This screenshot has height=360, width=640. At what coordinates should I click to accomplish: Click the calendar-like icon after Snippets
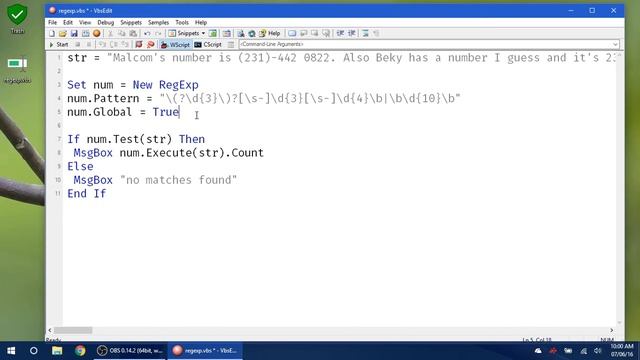pyautogui.click(x=227, y=33)
